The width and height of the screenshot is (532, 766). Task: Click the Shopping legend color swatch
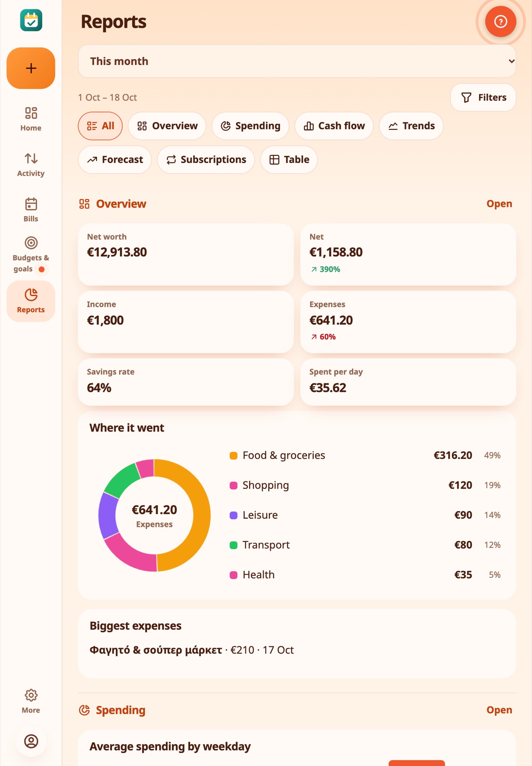click(233, 486)
